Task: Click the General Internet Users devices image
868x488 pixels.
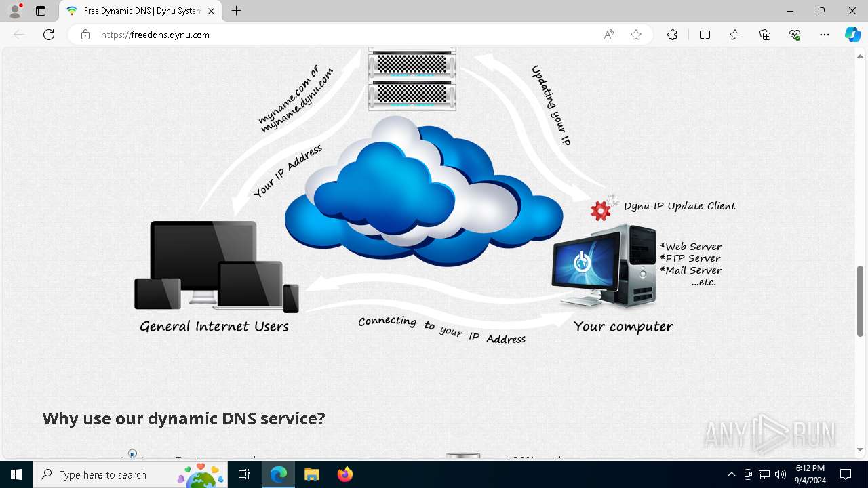Action: [216, 266]
